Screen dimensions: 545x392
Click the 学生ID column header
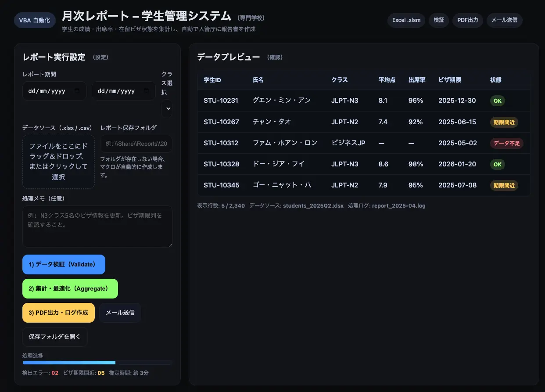212,80
